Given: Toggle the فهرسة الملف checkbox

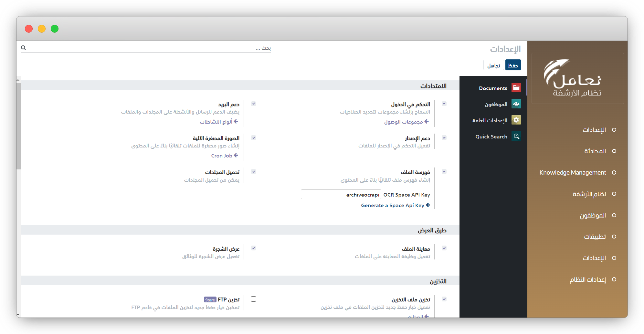Looking at the screenshot, I should (x=444, y=172).
